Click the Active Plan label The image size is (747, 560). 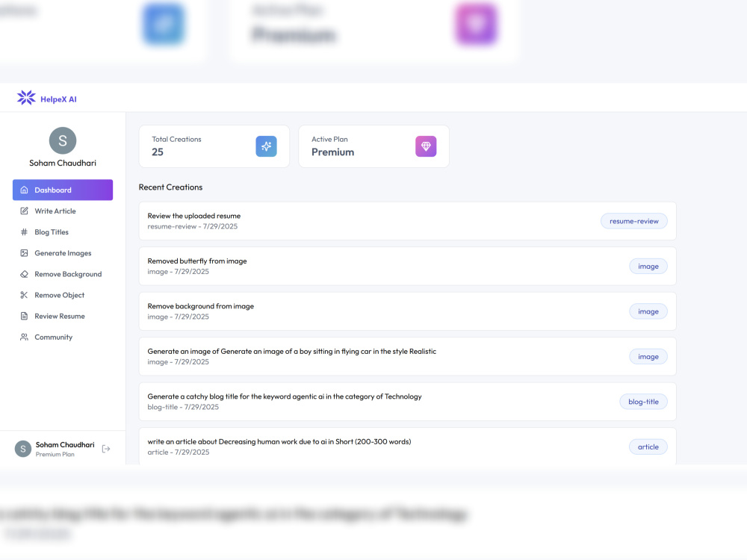pos(329,139)
